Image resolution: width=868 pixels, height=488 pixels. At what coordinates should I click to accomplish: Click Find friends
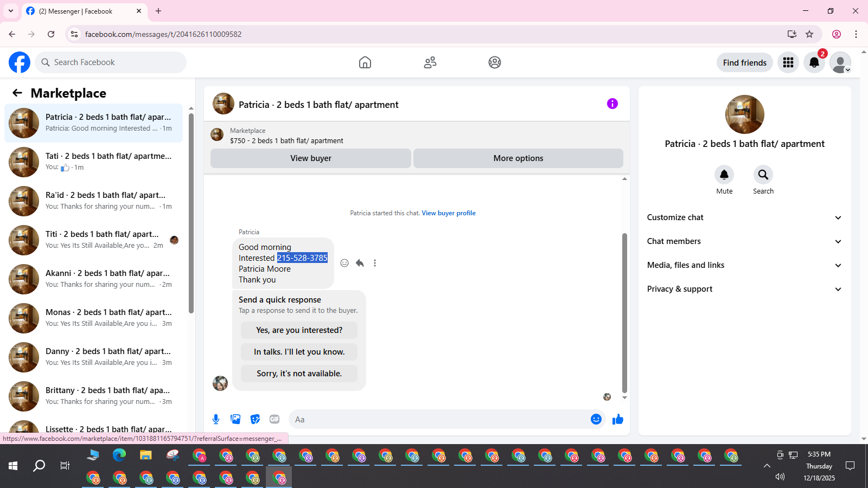[745, 62]
